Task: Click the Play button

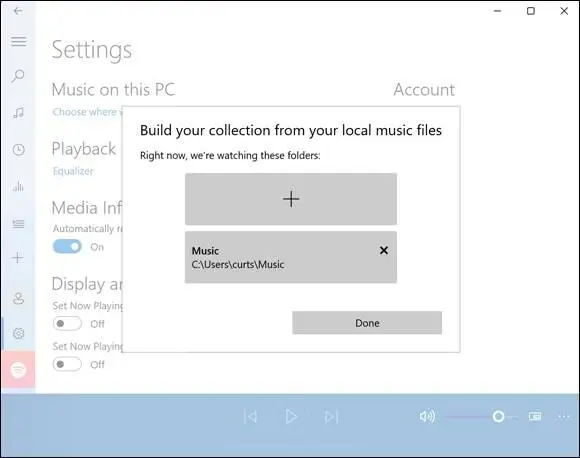Action: click(x=291, y=417)
